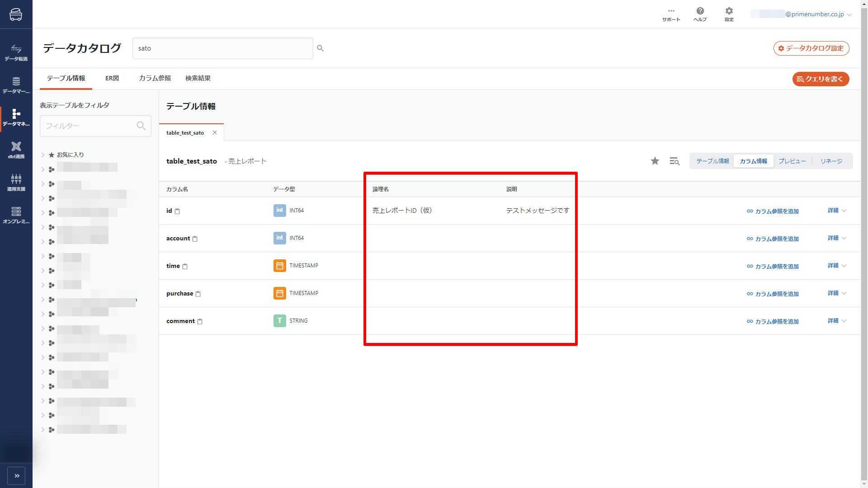This screenshot has height=488, width=868.
Task: Add カラム参照を追加 for account
Action: click(x=773, y=239)
